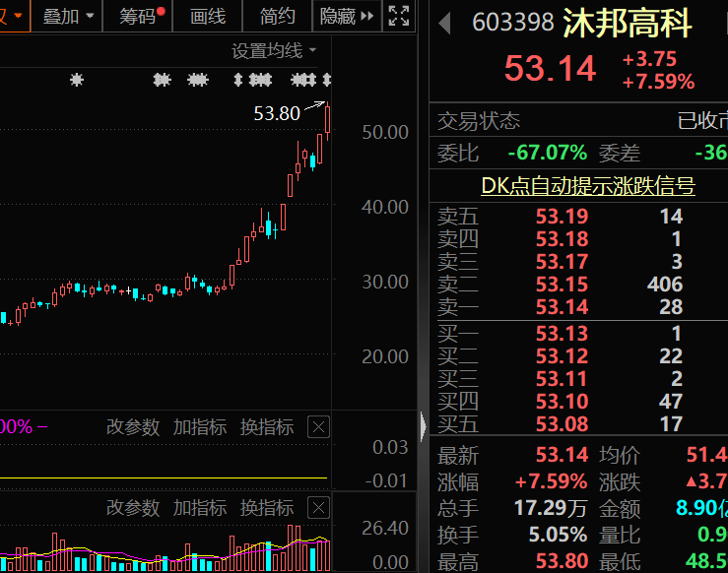This screenshot has width=728, height=573.
Task: Select the 画线 drawing tool
Action: click(x=208, y=16)
